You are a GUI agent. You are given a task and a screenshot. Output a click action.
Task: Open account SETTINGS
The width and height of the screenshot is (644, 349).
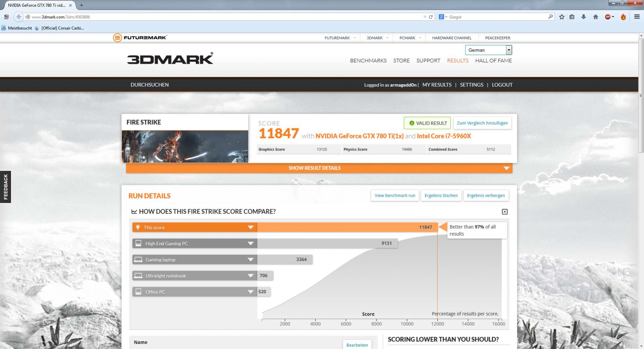point(472,85)
